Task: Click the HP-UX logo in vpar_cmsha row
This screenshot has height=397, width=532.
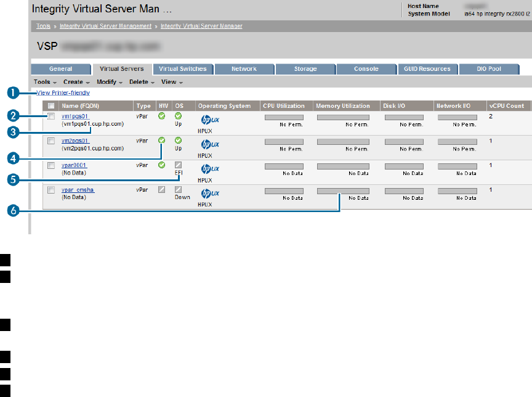Action: point(211,193)
